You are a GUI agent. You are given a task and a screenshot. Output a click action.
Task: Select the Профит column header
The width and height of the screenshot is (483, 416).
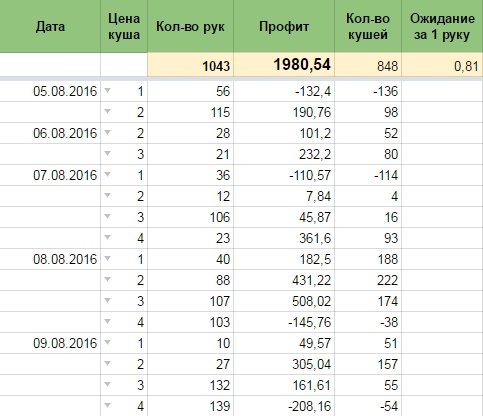[284, 26]
